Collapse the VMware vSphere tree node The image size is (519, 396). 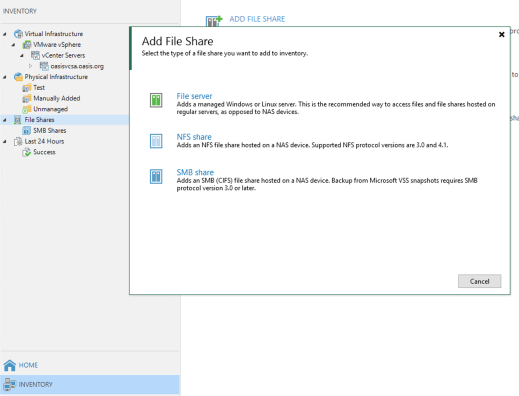point(13,45)
